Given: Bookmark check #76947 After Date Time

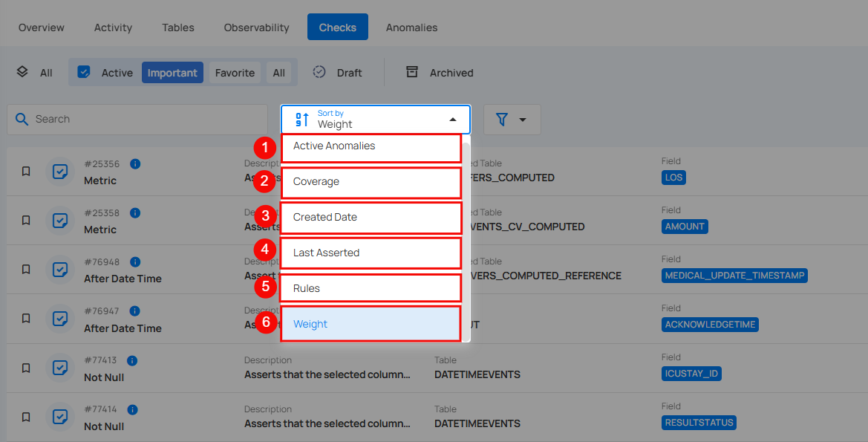Looking at the screenshot, I should (x=25, y=319).
